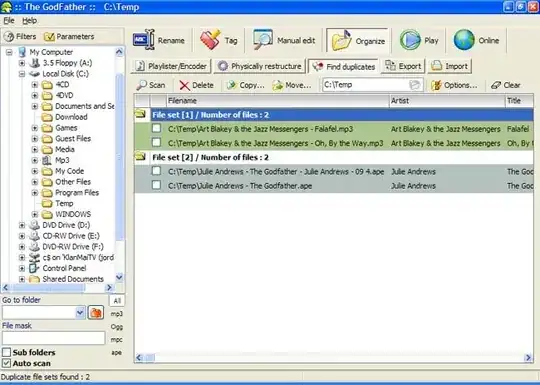Collapse the Local Disk (C:) node

pyautogui.click(x=22, y=74)
